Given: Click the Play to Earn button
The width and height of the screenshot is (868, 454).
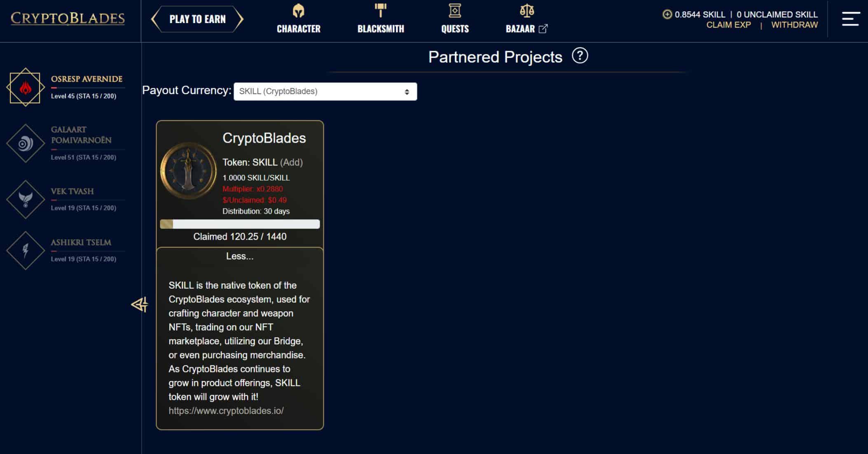Looking at the screenshot, I should [x=197, y=19].
